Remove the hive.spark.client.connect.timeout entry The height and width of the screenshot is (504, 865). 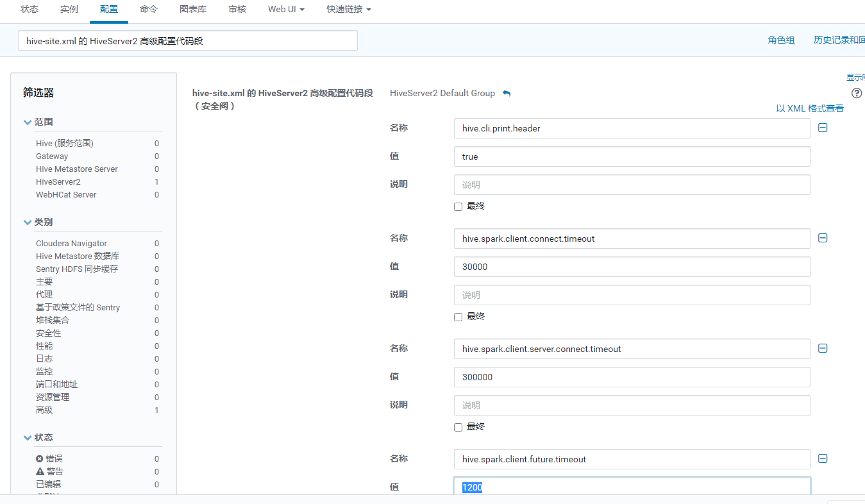pyautogui.click(x=823, y=238)
